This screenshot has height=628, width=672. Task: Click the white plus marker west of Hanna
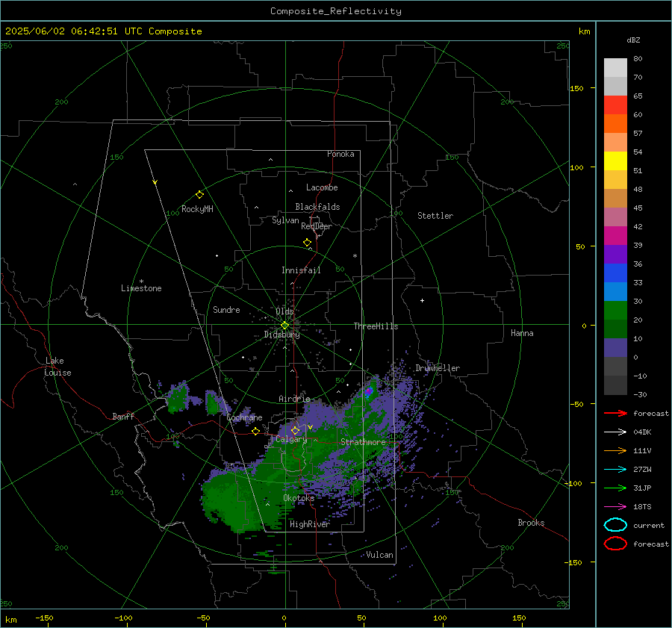click(x=422, y=300)
